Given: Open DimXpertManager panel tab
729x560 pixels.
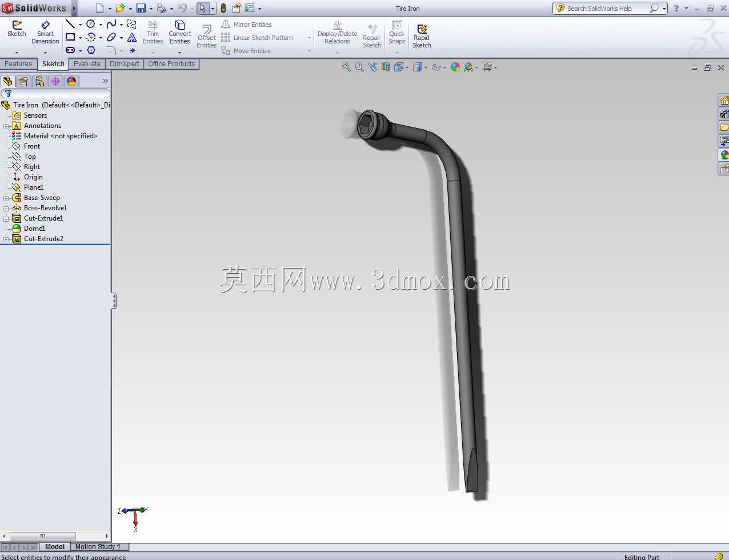Looking at the screenshot, I should pos(55,81).
